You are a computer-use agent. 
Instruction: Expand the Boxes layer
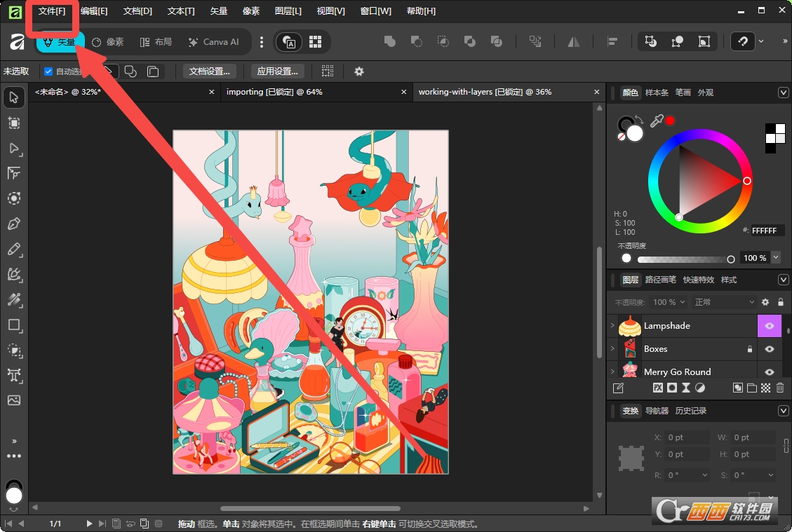point(612,349)
